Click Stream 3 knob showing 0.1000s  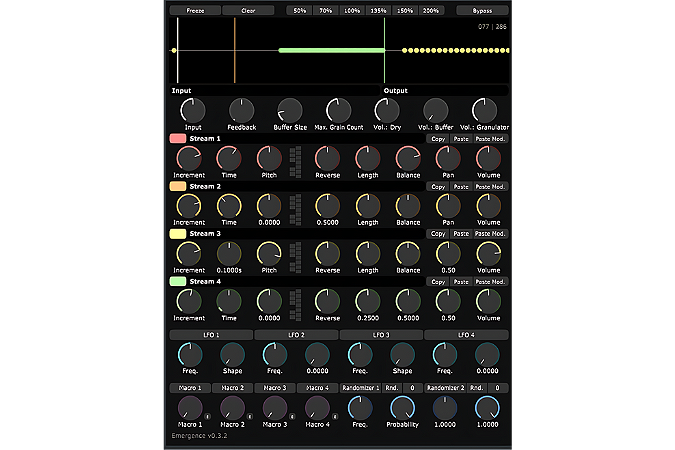(229, 254)
